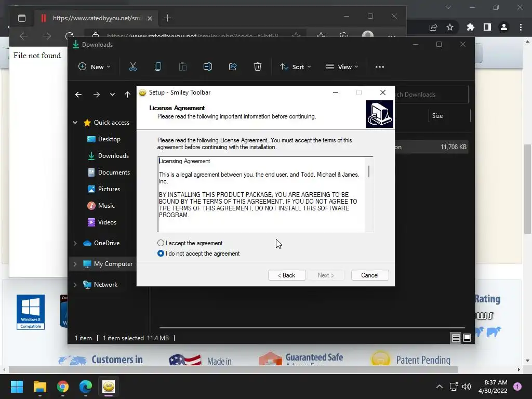The image size is (532, 399).
Task: Select 'I accept the agreement' radio button
Action: coord(161,243)
